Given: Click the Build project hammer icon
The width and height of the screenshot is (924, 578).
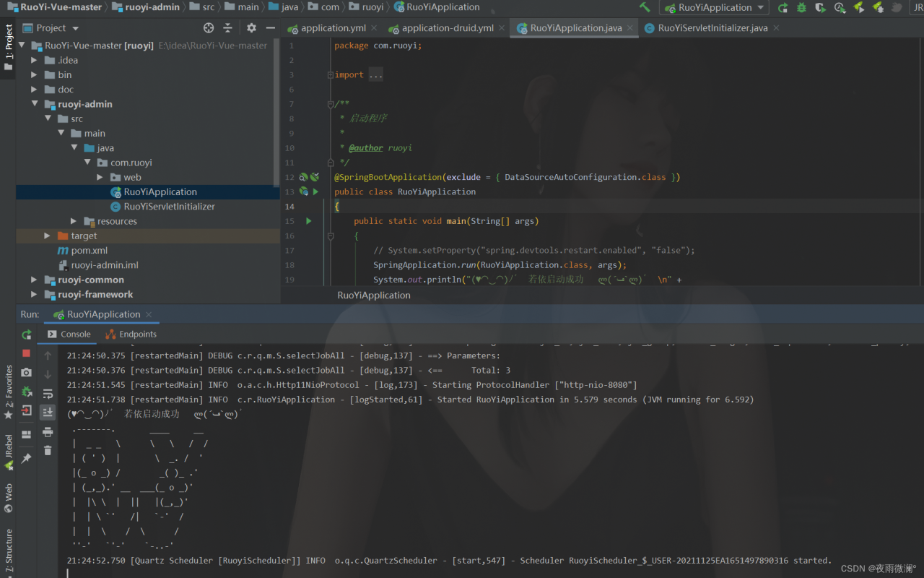Looking at the screenshot, I should 645,7.
